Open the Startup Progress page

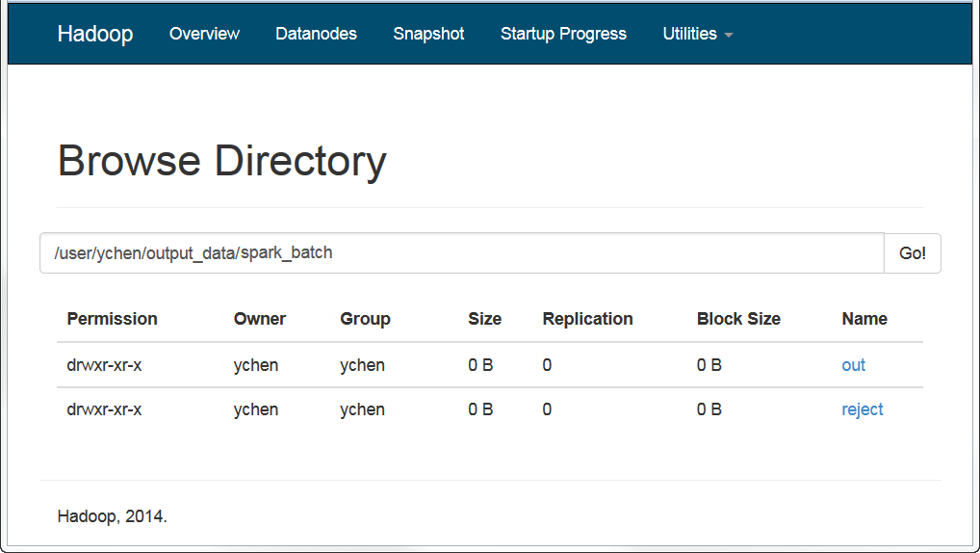coord(563,34)
